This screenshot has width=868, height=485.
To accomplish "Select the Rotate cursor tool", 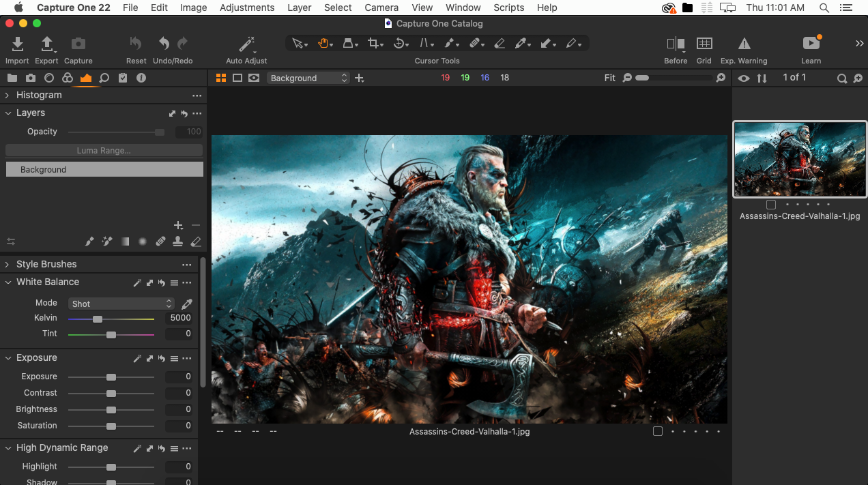I will point(399,43).
